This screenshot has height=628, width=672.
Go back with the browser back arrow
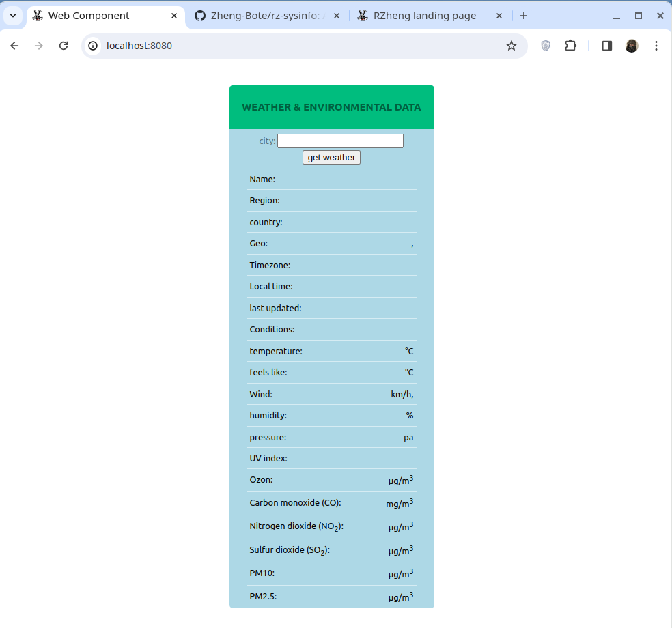14,46
